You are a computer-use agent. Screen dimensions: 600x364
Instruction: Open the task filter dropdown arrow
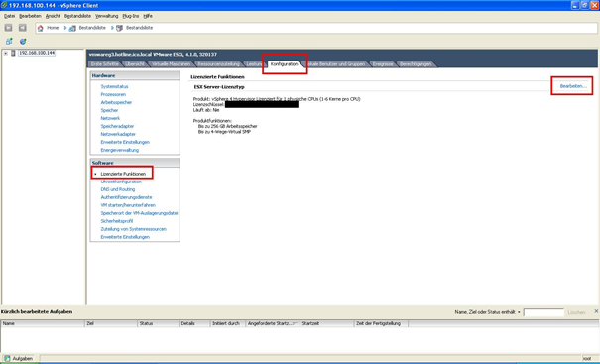(x=519, y=312)
